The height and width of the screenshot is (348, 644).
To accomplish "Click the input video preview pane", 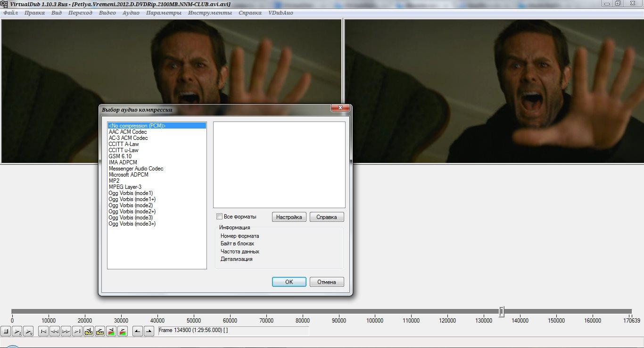I will coord(171,91).
